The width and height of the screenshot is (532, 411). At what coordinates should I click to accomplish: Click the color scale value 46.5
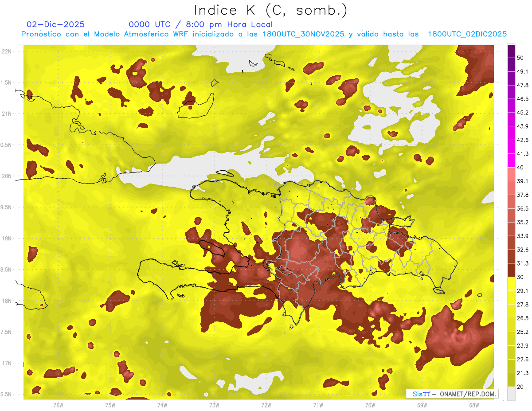click(x=522, y=99)
